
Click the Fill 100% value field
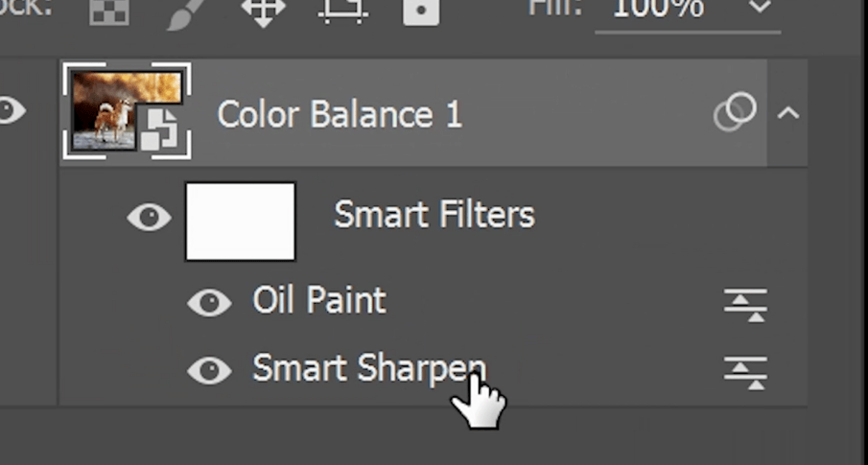659,8
